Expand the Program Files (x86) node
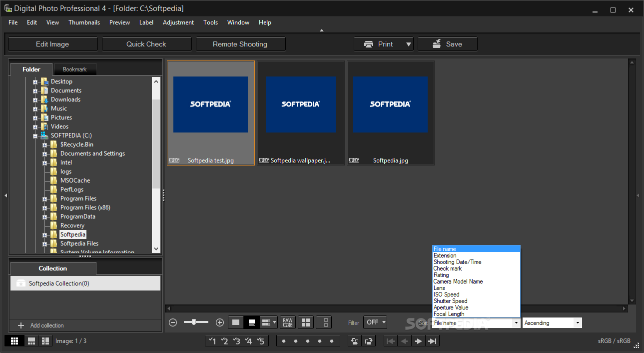 (x=44, y=207)
